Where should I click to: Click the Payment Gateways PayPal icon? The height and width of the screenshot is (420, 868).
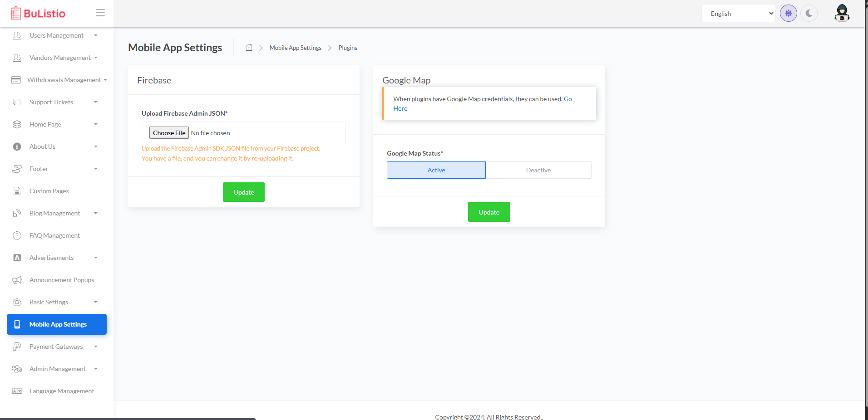[17, 347]
